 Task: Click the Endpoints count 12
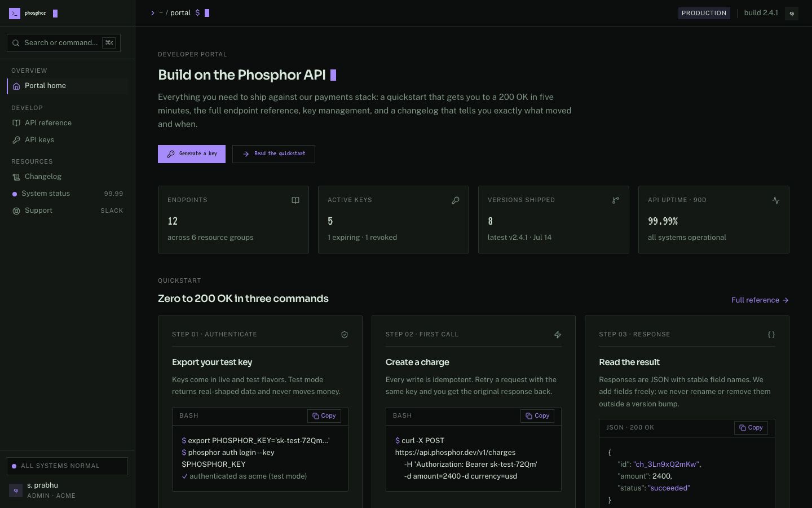173,221
